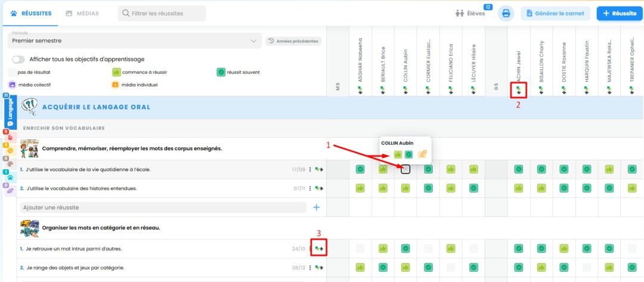644x282 pixels.
Task: Click the plus icon beside 'Ajouter une réussite'
Action: [x=316, y=207]
